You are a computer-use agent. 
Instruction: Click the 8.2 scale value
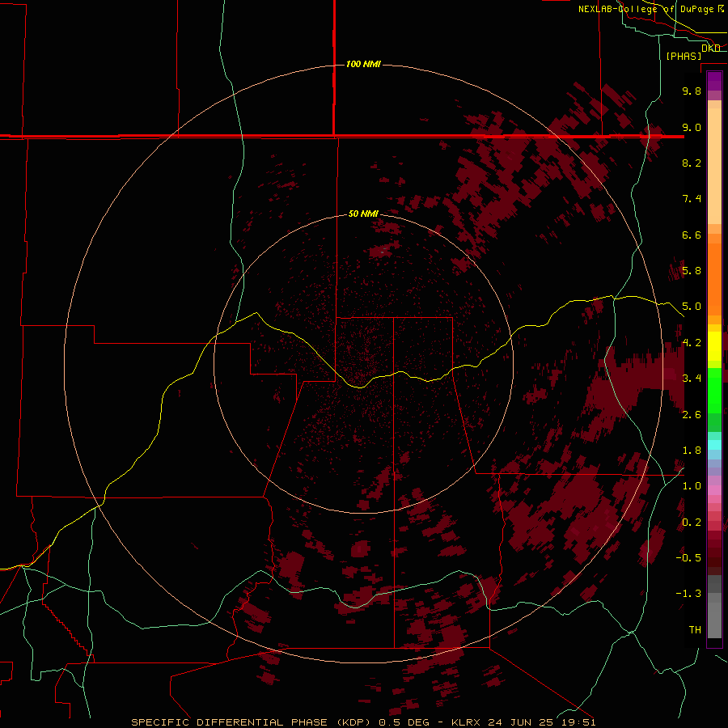(692, 163)
